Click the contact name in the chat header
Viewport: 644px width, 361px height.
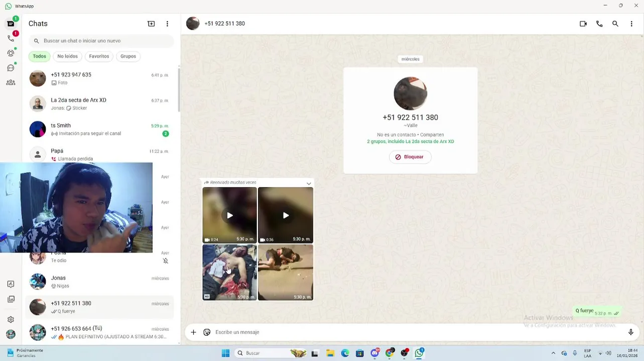pyautogui.click(x=224, y=24)
